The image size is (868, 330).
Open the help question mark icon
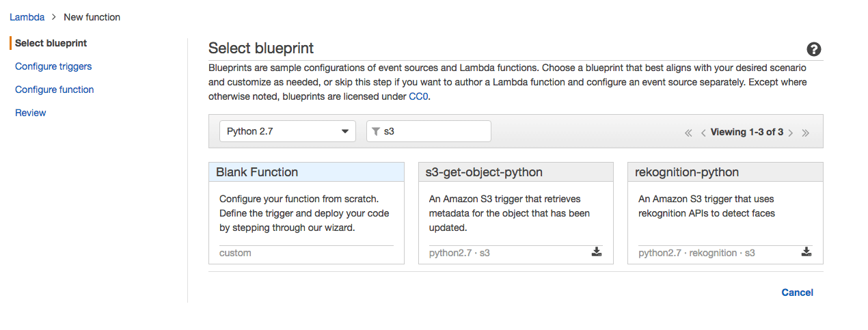813,49
